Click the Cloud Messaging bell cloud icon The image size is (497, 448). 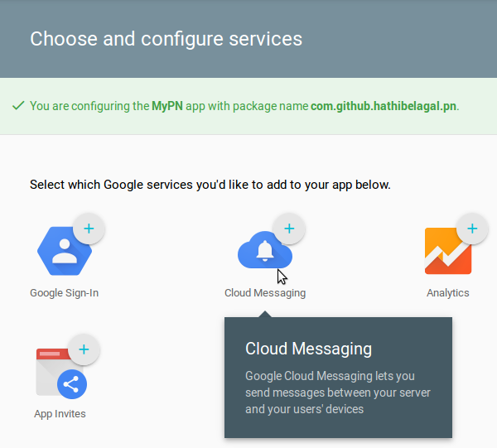click(265, 250)
